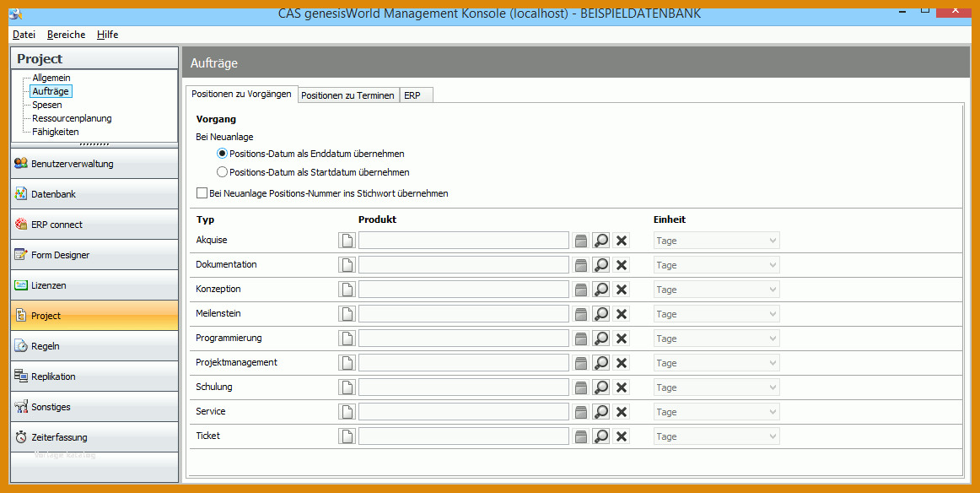Open the Einheit dropdown for Konzeption
This screenshot has height=493, width=980.
tap(716, 289)
